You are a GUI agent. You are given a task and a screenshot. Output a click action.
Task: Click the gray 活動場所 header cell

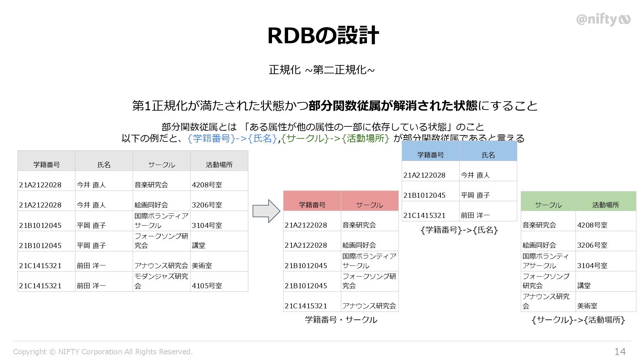click(x=219, y=164)
